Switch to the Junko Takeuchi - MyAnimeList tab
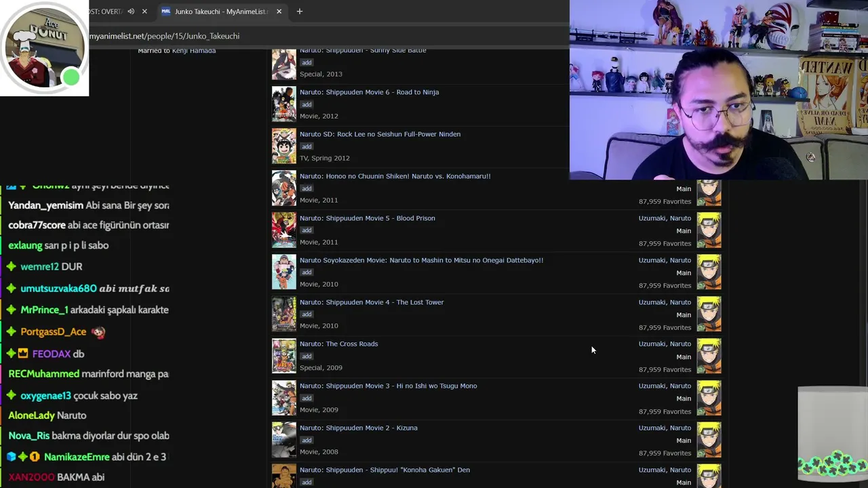This screenshot has height=488, width=868. tap(222, 12)
